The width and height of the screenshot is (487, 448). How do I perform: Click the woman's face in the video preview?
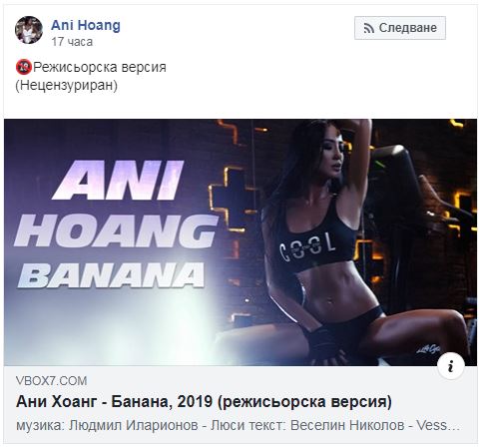pos(331,152)
